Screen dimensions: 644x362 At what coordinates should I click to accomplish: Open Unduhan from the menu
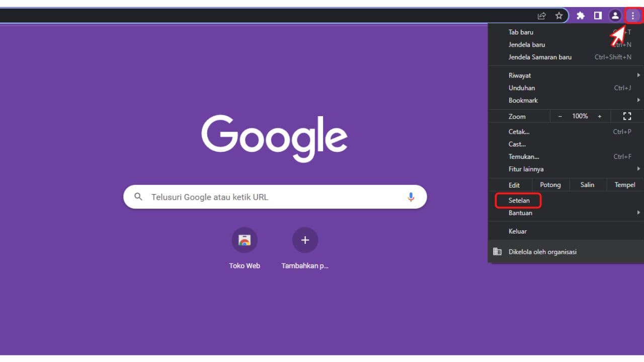566,88
